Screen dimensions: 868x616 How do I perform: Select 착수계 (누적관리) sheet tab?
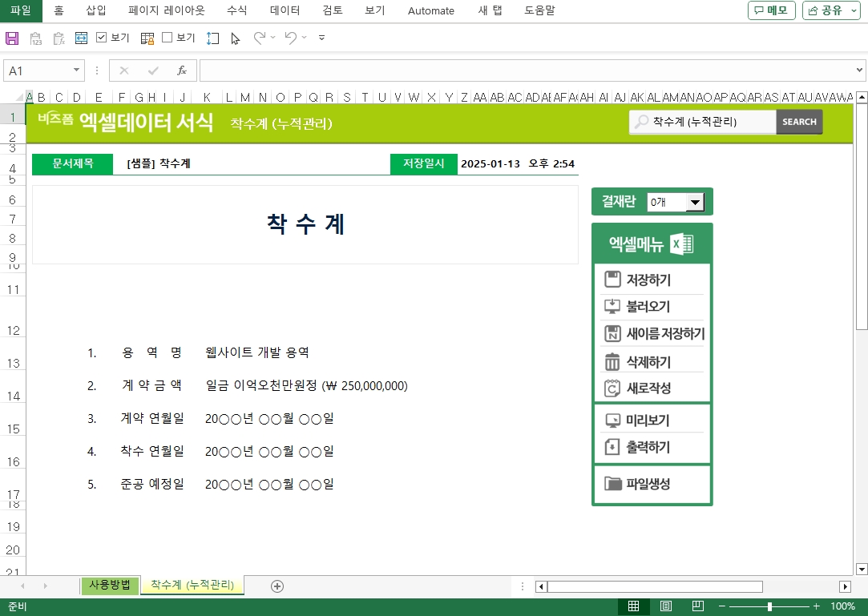click(x=192, y=585)
